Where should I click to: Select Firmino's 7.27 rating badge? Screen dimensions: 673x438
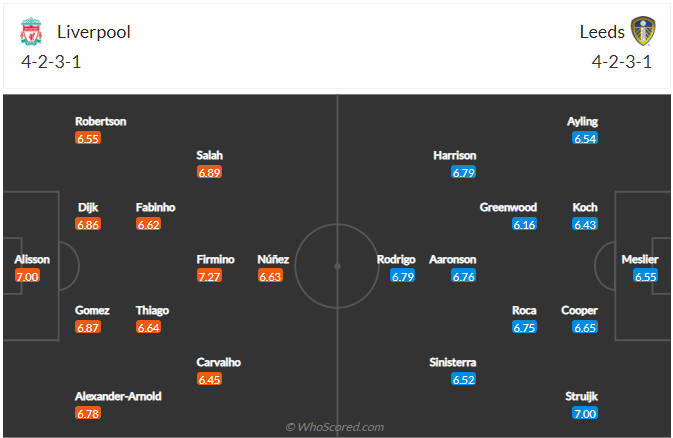click(x=209, y=276)
